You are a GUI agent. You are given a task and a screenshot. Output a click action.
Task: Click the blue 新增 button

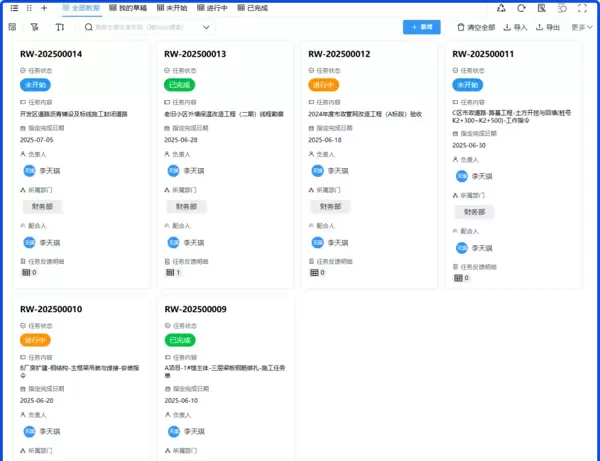(x=421, y=28)
